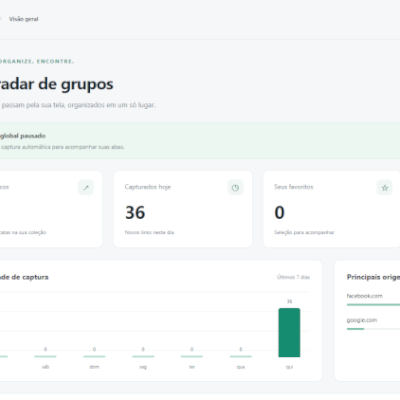400x400 pixels.
Task: Click the Seleção para acompanhar caption
Action: tap(304, 232)
